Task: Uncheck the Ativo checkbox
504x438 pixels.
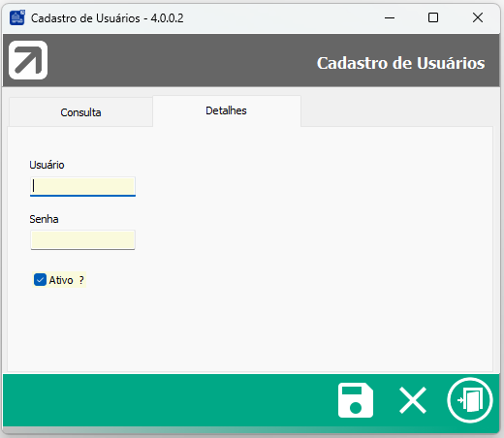Action: [40, 280]
